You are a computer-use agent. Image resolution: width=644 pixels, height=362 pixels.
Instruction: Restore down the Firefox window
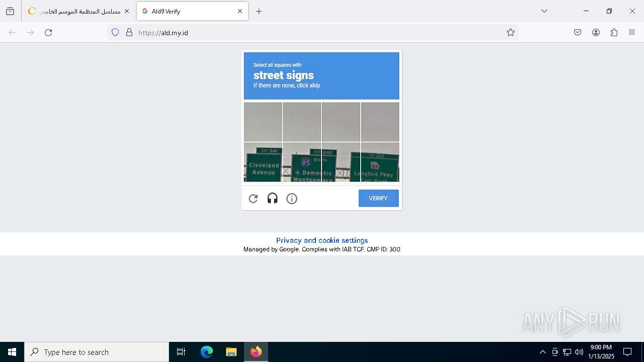609,11
